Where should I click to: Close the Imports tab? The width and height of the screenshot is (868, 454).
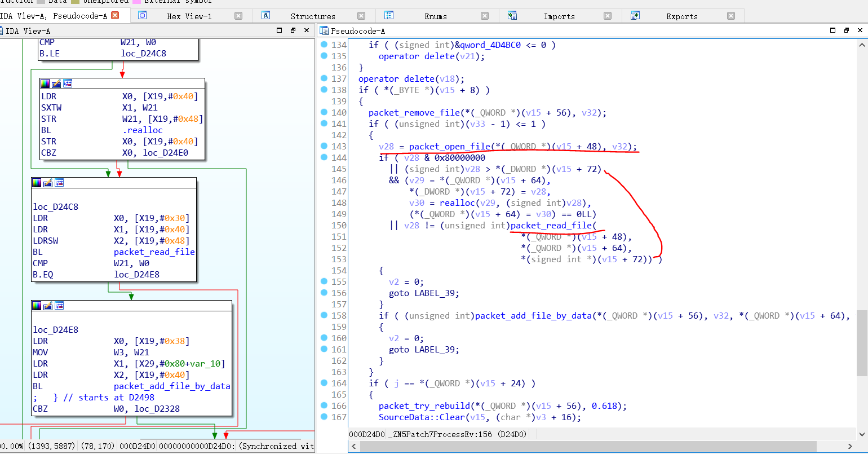click(608, 16)
